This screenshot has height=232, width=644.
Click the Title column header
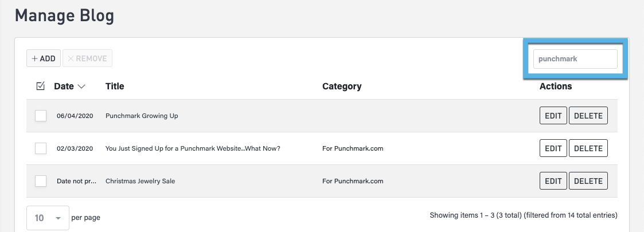tap(115, 86)
